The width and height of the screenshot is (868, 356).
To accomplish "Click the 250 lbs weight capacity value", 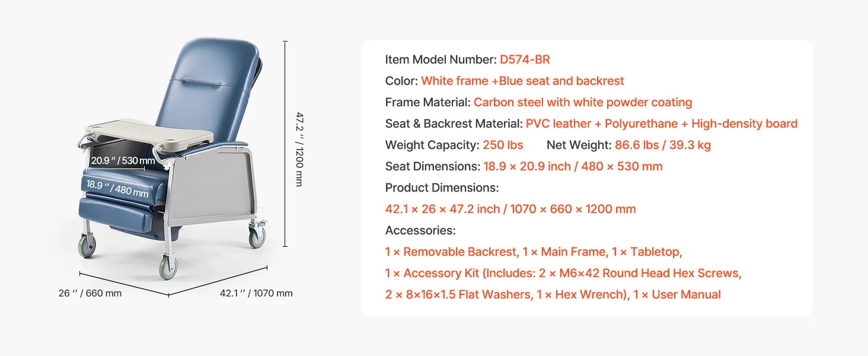I will (x=503, y=145).
